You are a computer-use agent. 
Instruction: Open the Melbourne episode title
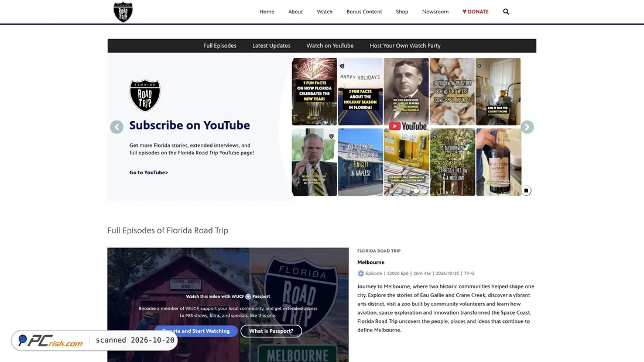point(371,262)
